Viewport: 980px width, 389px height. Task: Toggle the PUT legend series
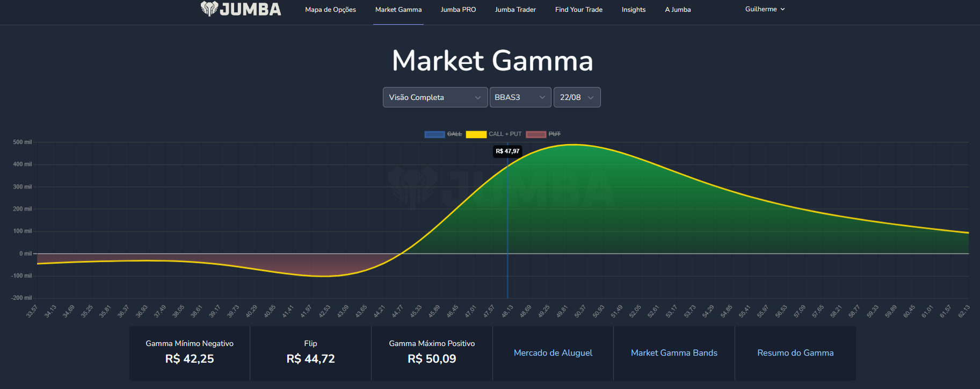coord(554,134)
